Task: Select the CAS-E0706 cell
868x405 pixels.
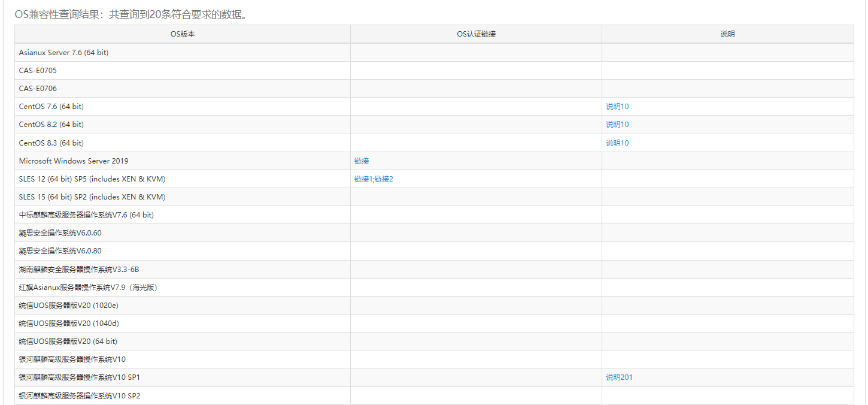Action: coord(183,89)
